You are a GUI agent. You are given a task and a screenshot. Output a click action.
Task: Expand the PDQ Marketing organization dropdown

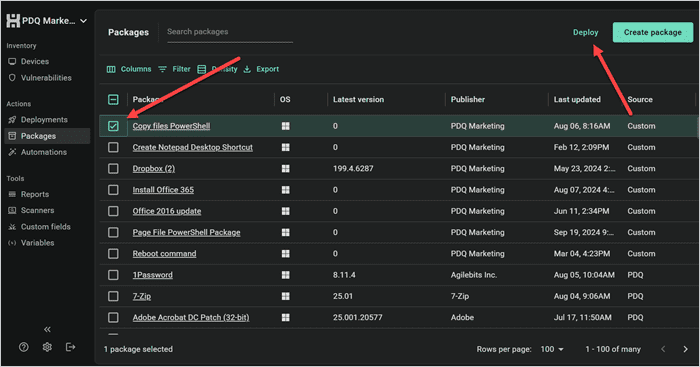point(83,21)
